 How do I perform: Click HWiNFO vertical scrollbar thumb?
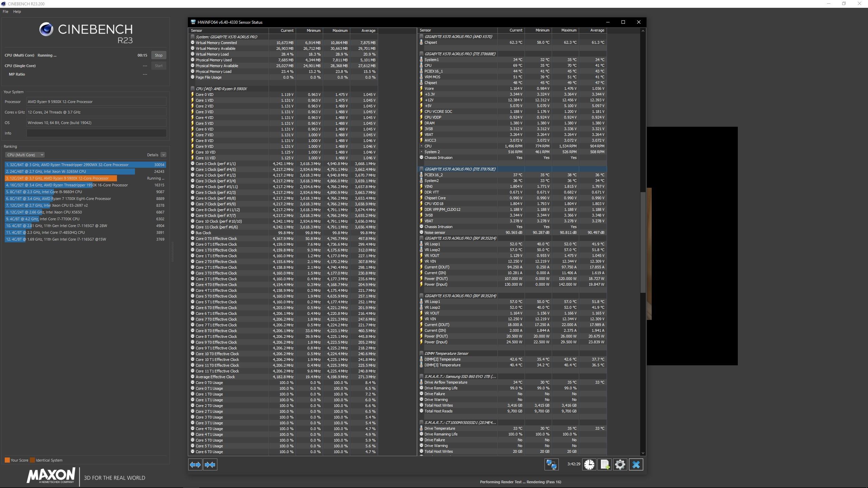pyautogui.click(x=643, y=242)
